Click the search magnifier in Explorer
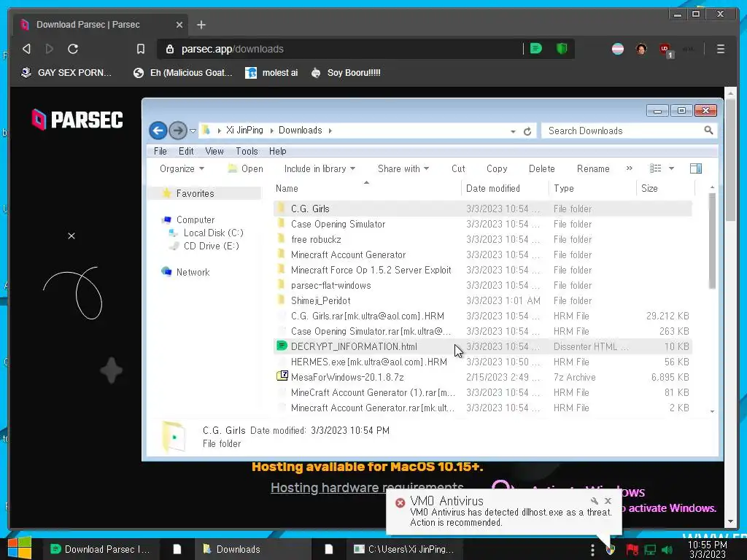Image resolution: width=747 pixels, height=560 pixels. [708, 131]
